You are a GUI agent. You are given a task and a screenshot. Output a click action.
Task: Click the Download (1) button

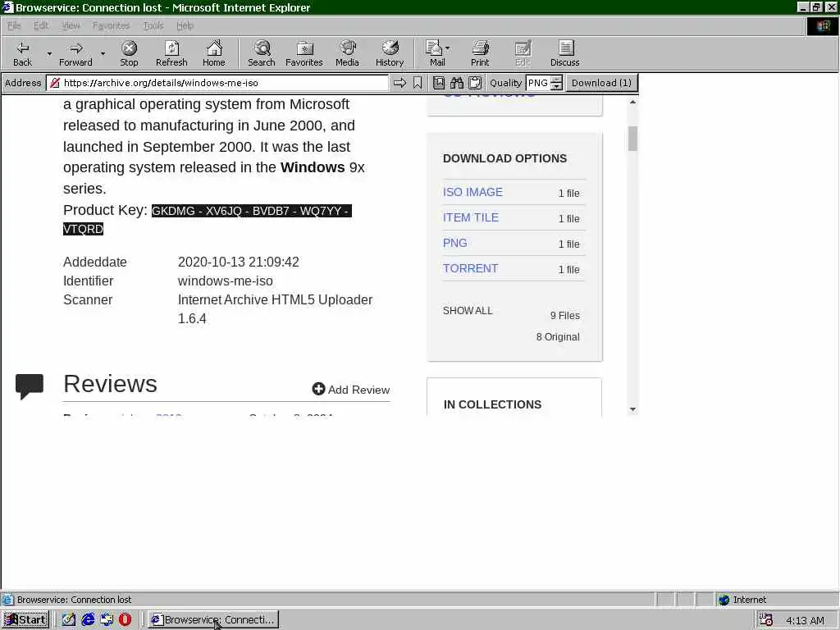point(601,83)
